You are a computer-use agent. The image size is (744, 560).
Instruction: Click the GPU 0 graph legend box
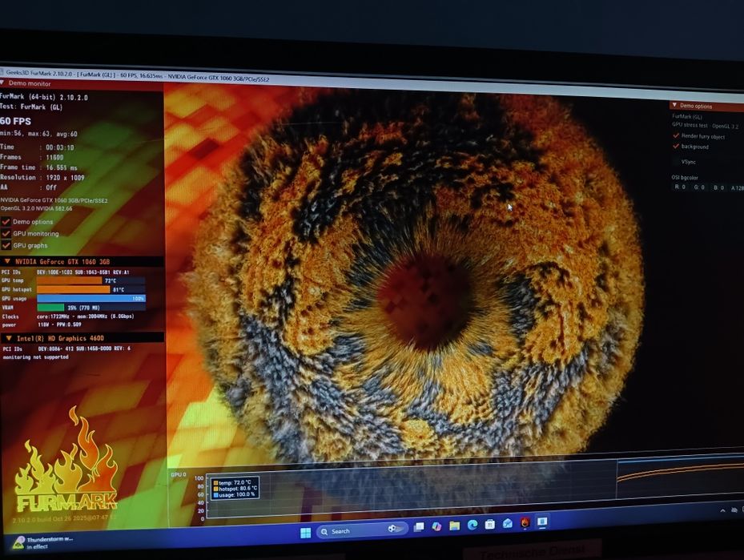point(235,489)
